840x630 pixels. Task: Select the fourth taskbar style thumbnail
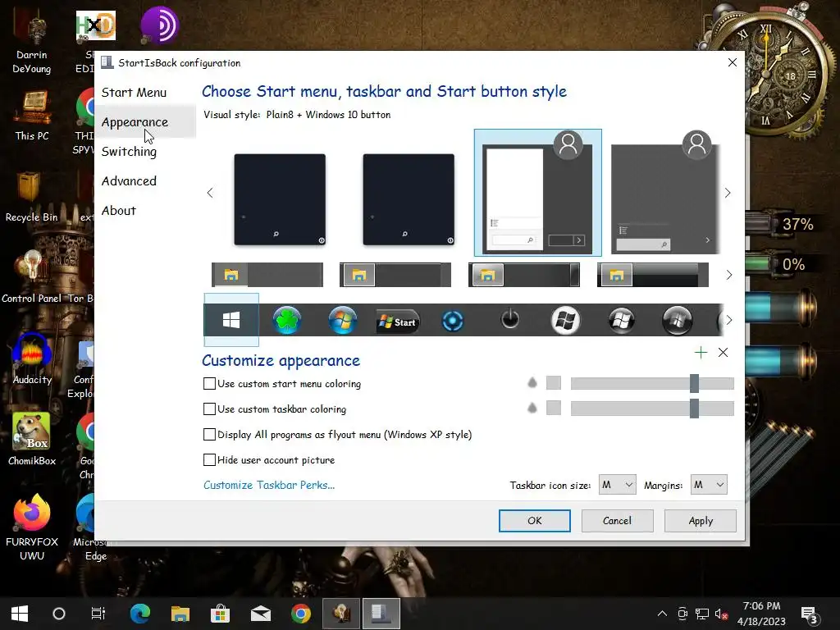pyautogui.click(x=652, y=275)
